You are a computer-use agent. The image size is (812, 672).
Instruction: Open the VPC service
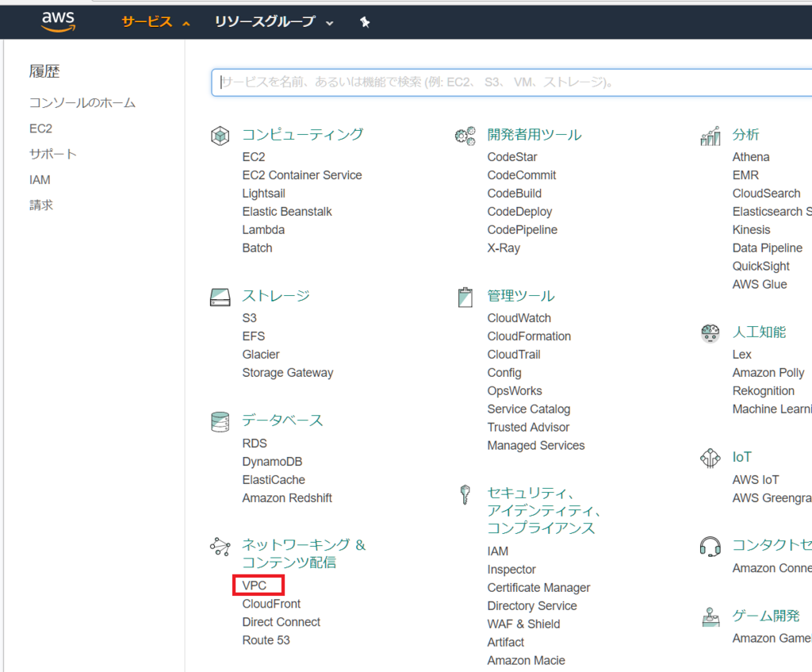coord(255,586)
